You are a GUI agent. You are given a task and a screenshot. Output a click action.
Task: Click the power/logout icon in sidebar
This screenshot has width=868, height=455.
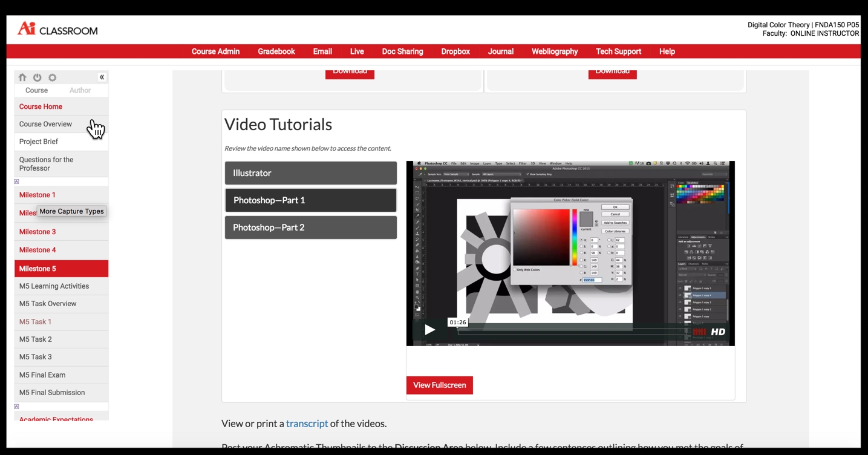point(38,77)
